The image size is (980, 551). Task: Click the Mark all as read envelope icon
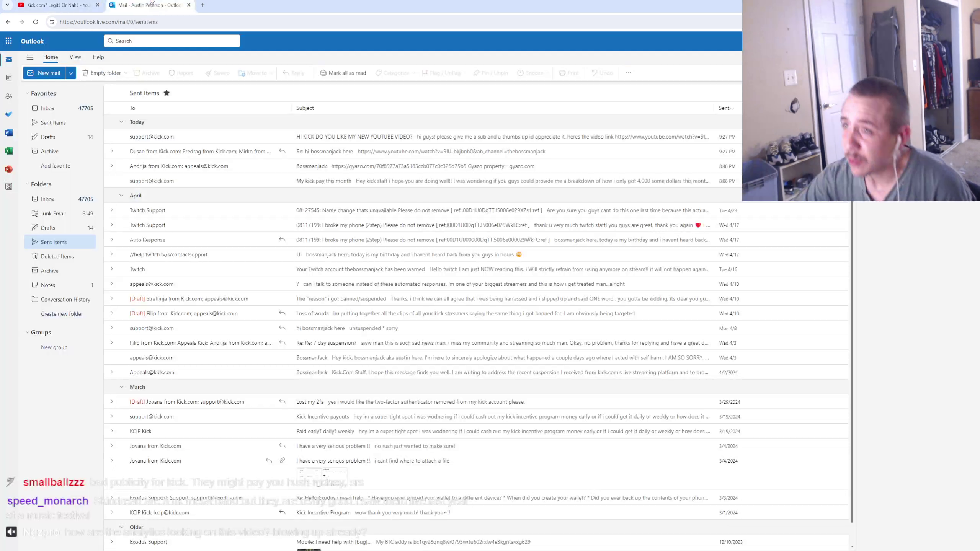coord(323,73)
